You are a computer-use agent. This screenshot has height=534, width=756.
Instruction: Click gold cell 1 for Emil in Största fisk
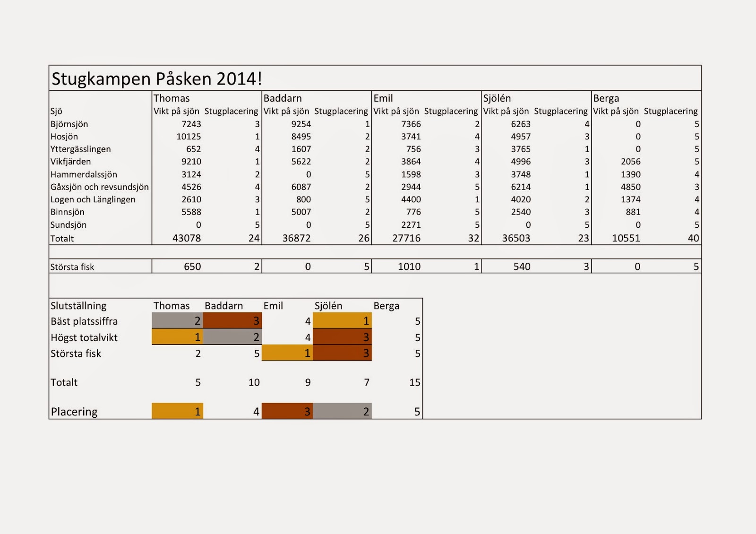coord(287,353)
